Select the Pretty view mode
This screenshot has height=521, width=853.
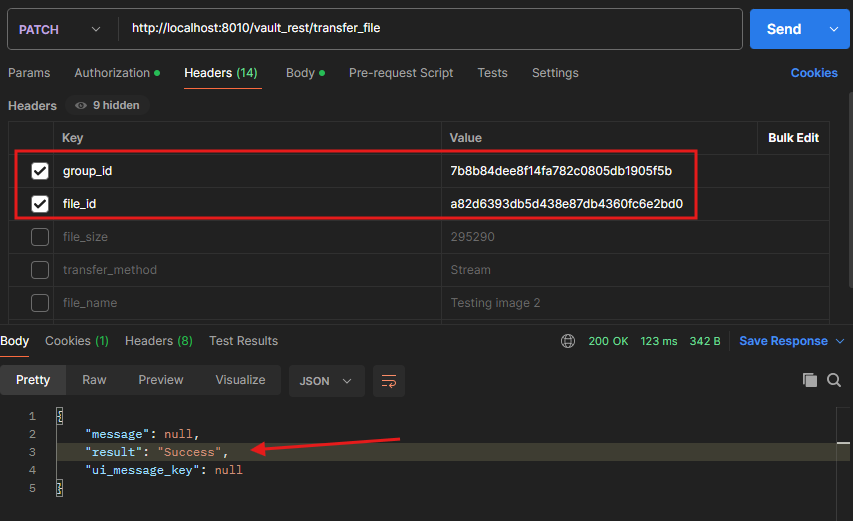click(x=33, y=380)
